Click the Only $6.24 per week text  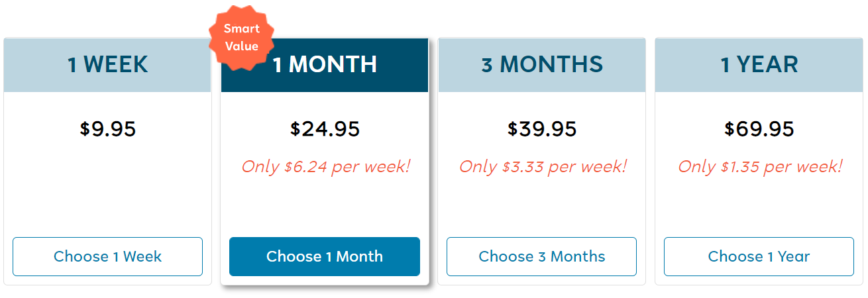[x=326, y=166]
